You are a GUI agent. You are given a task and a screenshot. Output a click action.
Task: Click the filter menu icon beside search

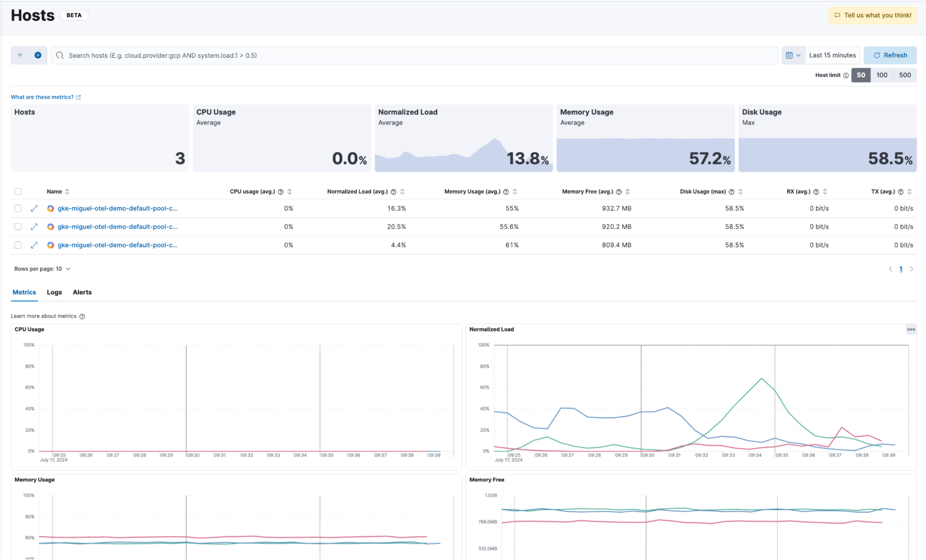click(x=20, y=55)
